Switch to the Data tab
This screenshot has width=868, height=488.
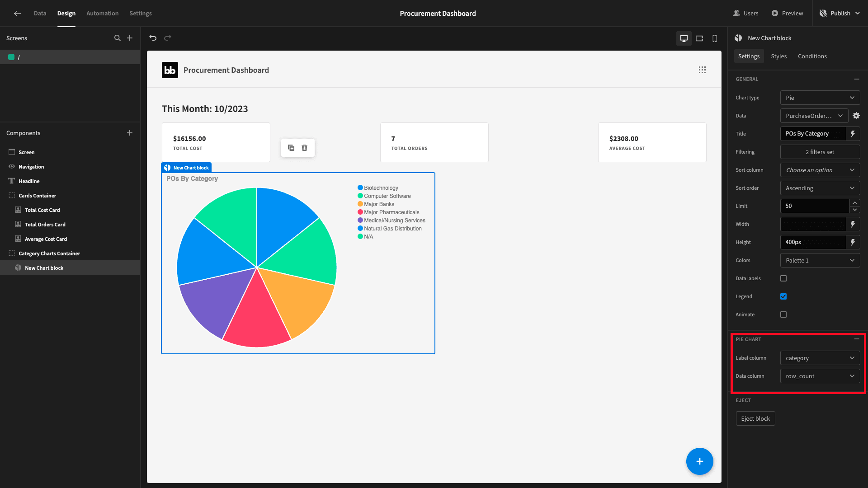40,14
